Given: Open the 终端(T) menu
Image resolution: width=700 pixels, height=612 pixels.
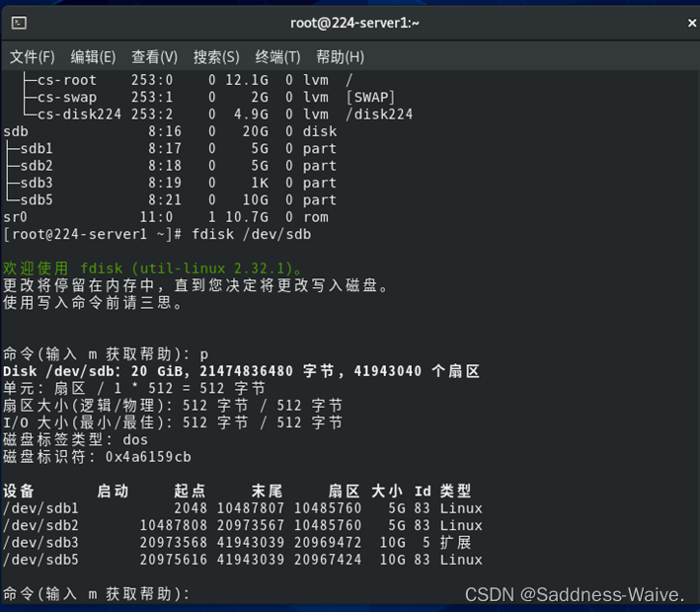Looking at the screenshot, I should (277, 56).
